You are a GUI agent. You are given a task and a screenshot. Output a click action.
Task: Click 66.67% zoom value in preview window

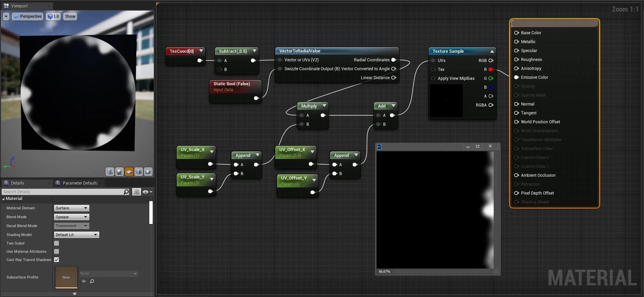(384, 272)
